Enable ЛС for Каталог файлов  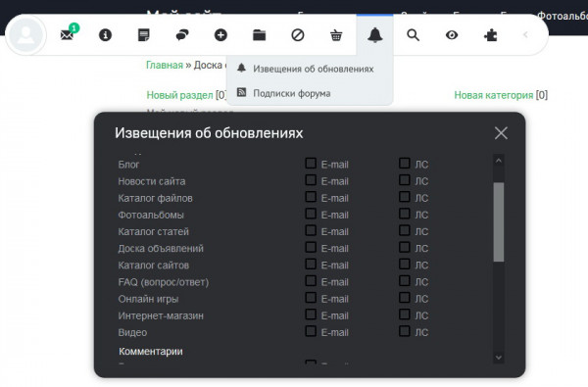(x=404, y=197)
